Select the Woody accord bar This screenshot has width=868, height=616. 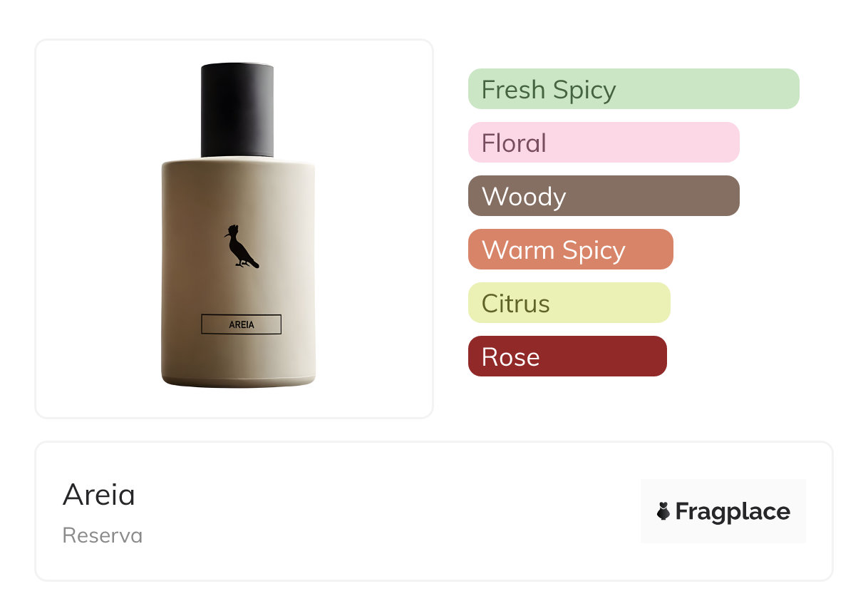pyautogui.click(x=604, y=196)
